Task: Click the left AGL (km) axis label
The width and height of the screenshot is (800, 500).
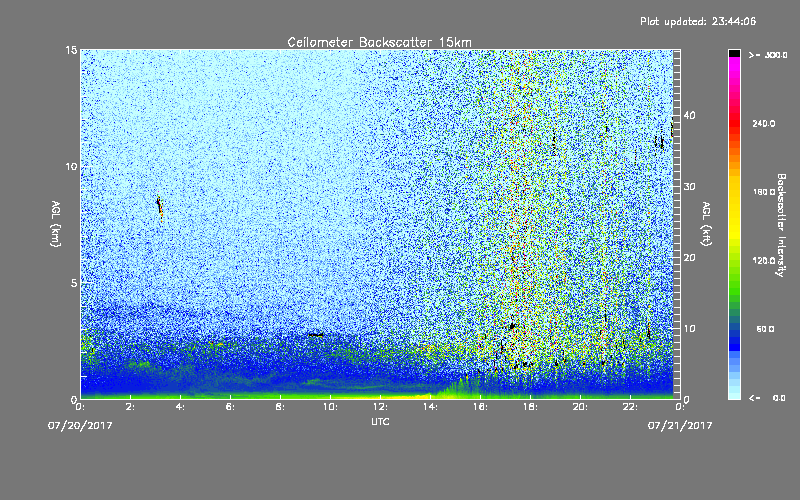Action: tap(56, 224)
